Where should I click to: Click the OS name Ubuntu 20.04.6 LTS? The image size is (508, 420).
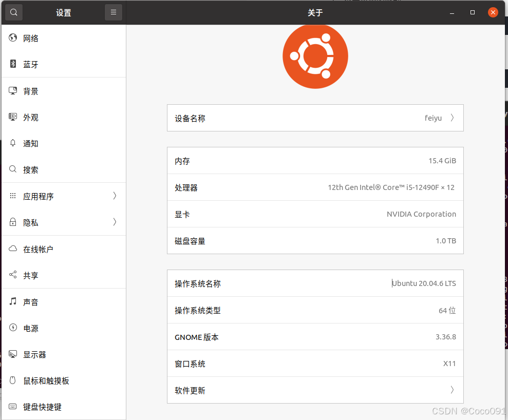click(424, 283)
